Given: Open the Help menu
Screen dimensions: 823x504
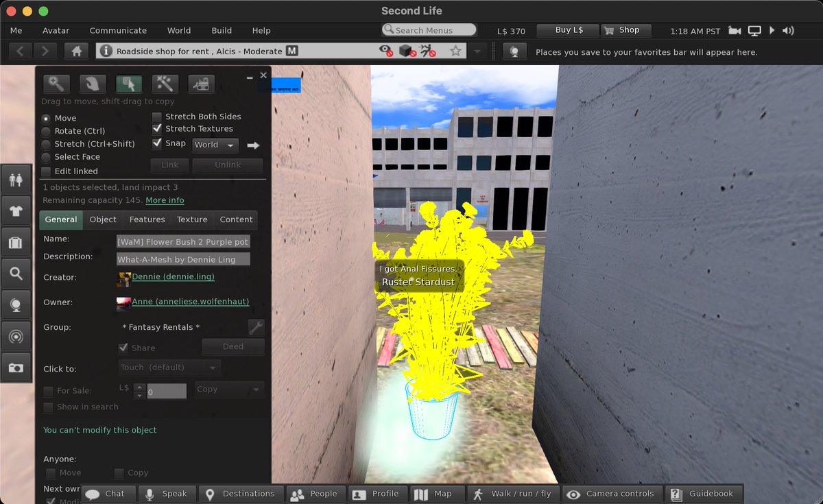Looking at the screenshot, I should tap(261, 31).
